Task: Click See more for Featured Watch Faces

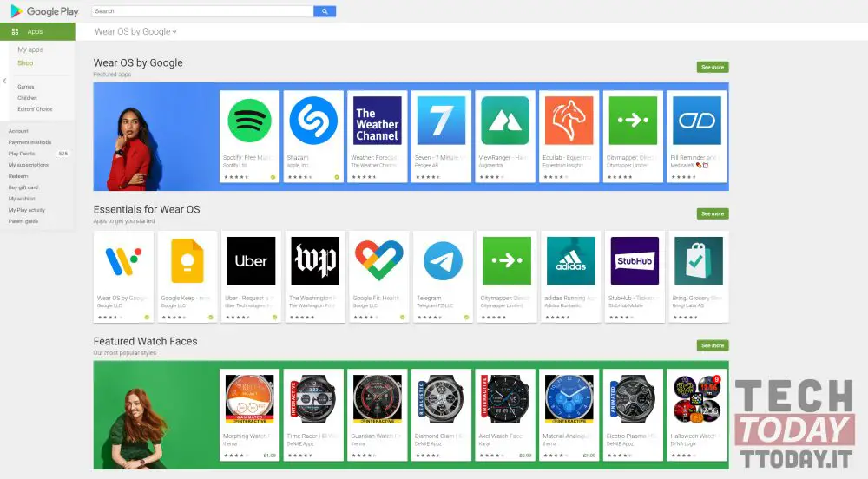Action: pyautogui.click(x=713, y=345)
